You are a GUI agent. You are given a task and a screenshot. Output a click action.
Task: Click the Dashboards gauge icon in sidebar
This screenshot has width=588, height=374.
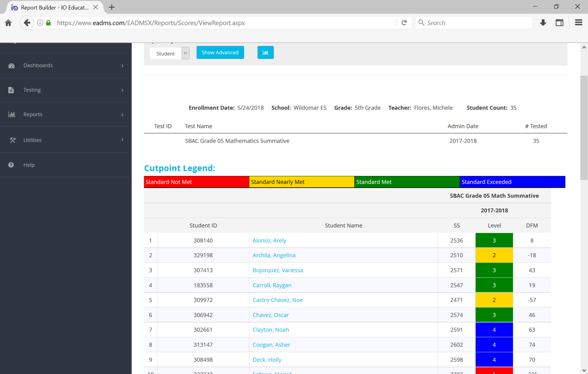point(11,66)
